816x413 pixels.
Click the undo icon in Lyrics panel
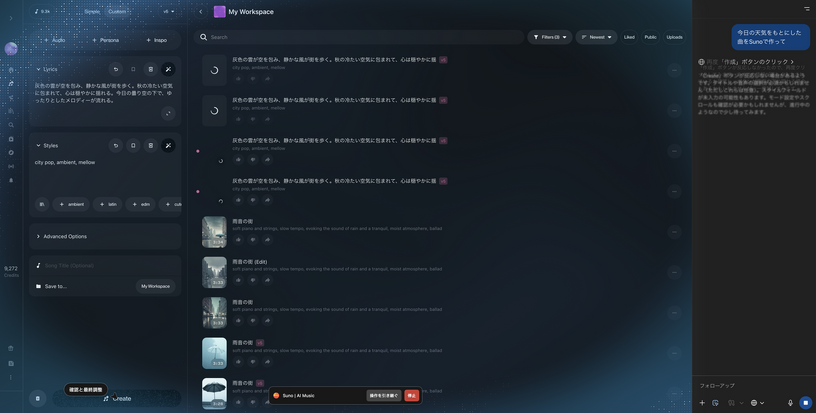coord(115,69)
